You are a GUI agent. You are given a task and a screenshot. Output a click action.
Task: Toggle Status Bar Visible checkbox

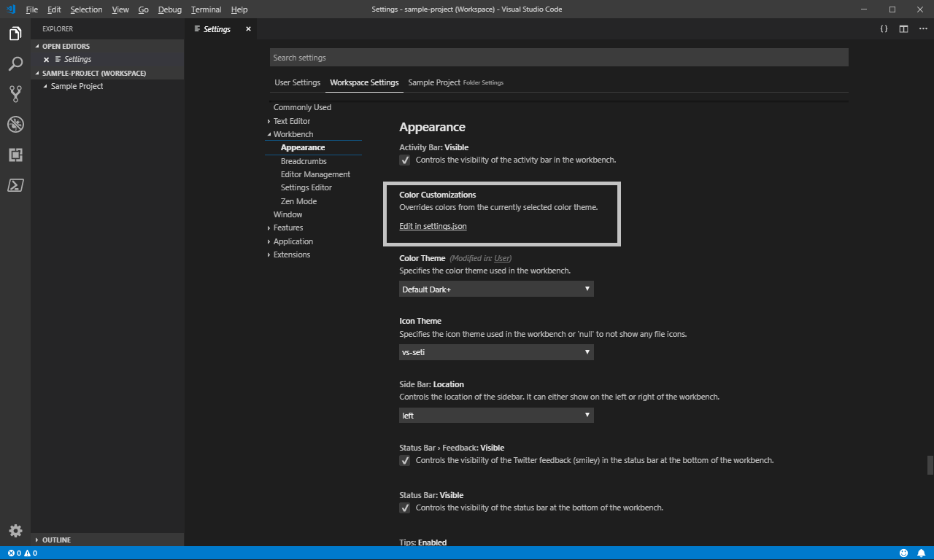pyautogui.click(x=405, y=508)
